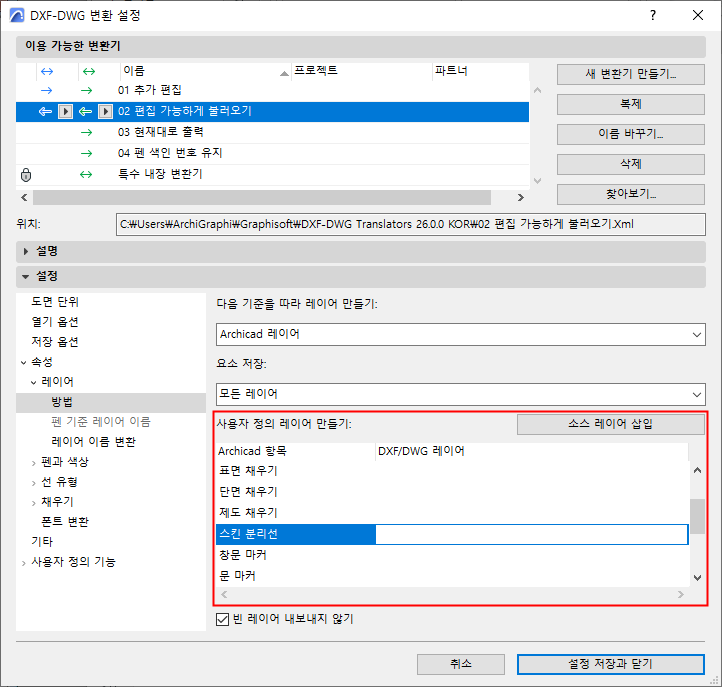Screen dimensions: 722x687
Task: Click 설정 저장과 닫기 button
Action: [611, 664]
